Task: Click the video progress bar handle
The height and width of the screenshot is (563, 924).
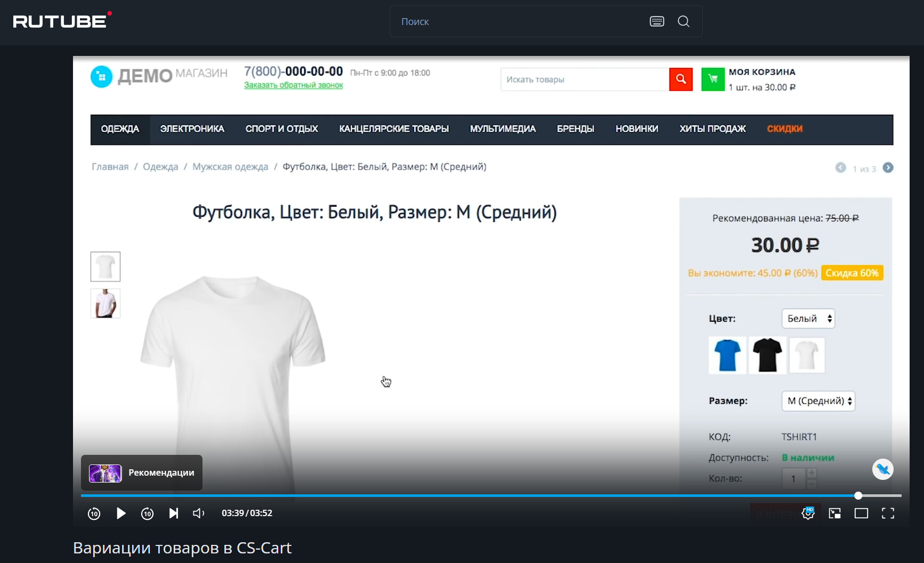Action: coord(858,495)
